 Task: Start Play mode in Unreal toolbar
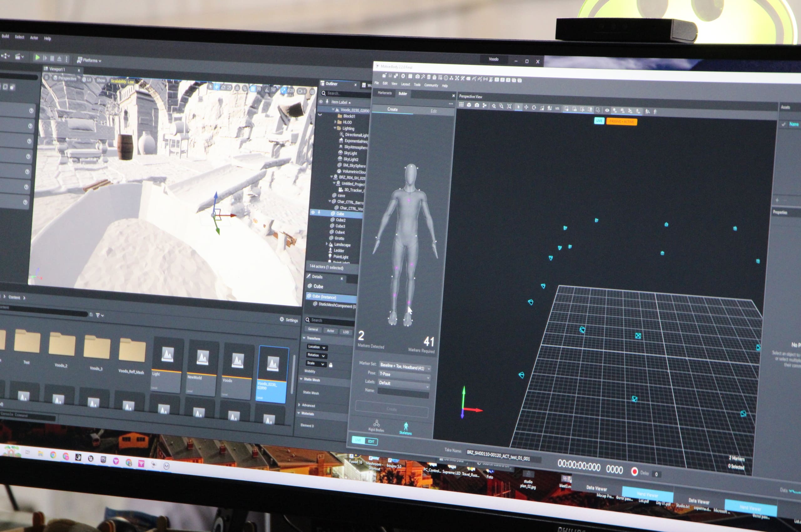pyautogui.click(x=37, y=58)
